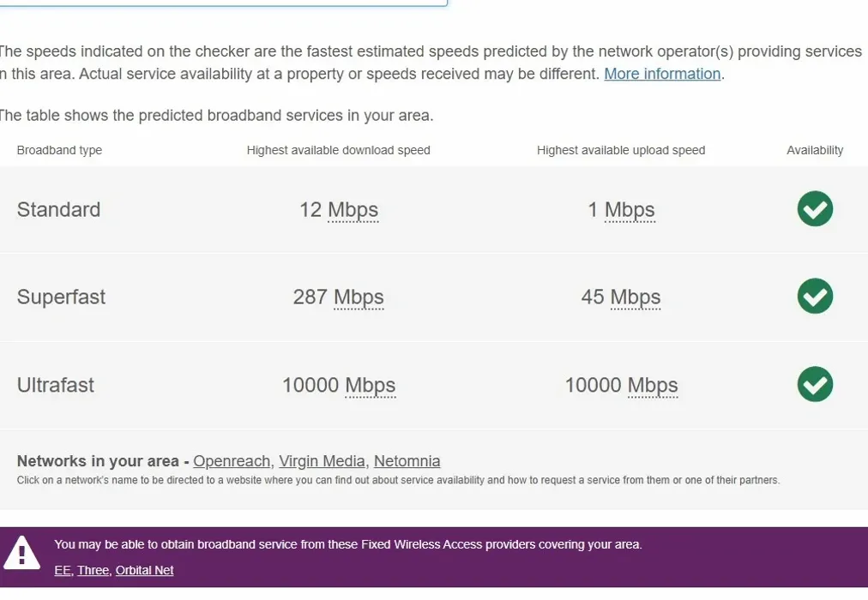The image size is (868, 600).
Task: Click the Availability column header
Action: [815, 150]
